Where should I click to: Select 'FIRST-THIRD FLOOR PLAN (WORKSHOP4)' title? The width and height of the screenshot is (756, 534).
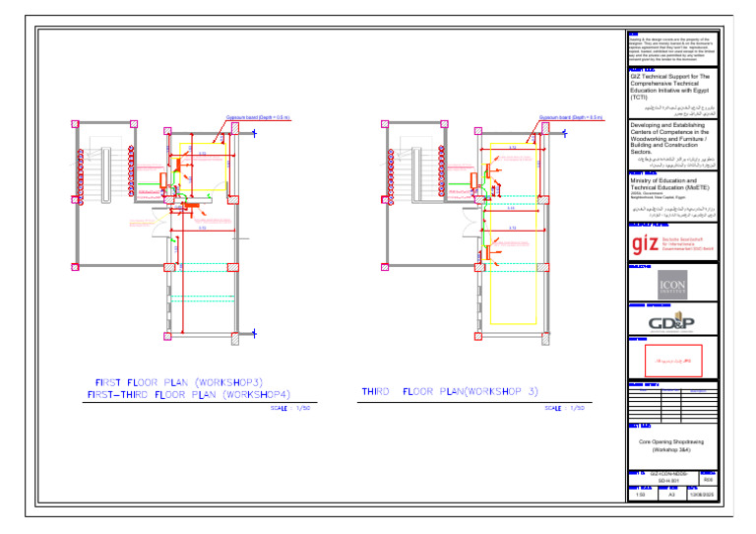(x=189, y=395)
